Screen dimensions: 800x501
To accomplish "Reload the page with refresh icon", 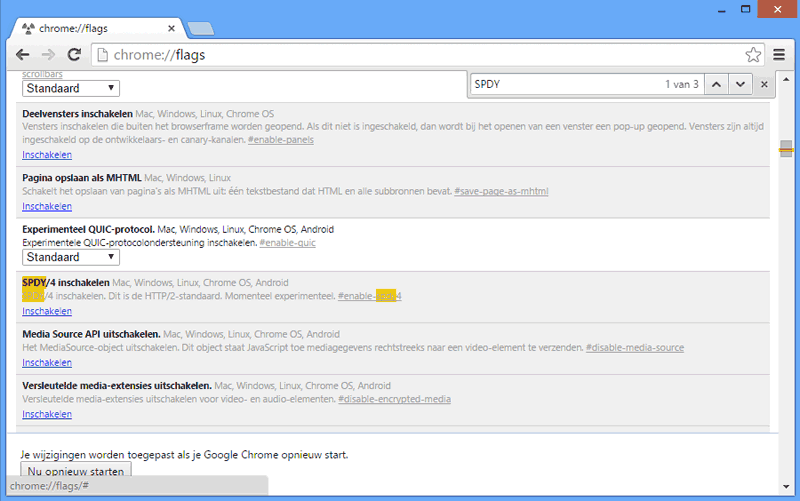I will (74, 55).
